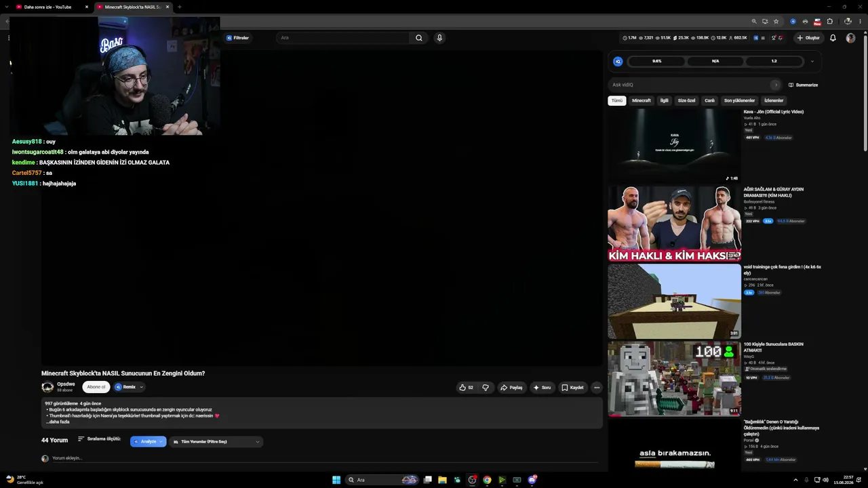The width and height of the screenshot is (868, 488).
Task: Click the sort comments icon
Action: (81, 439)
